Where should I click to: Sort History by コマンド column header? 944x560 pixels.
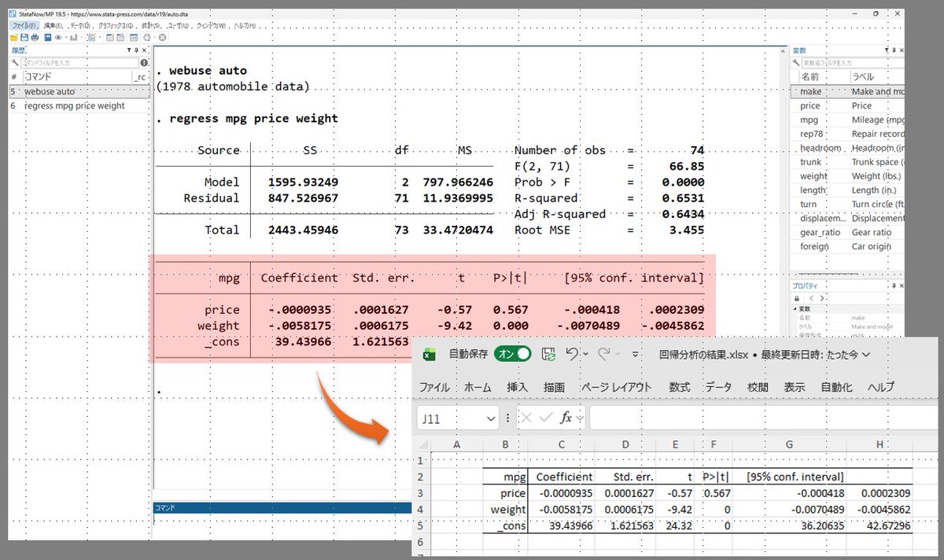pos(77,77)
